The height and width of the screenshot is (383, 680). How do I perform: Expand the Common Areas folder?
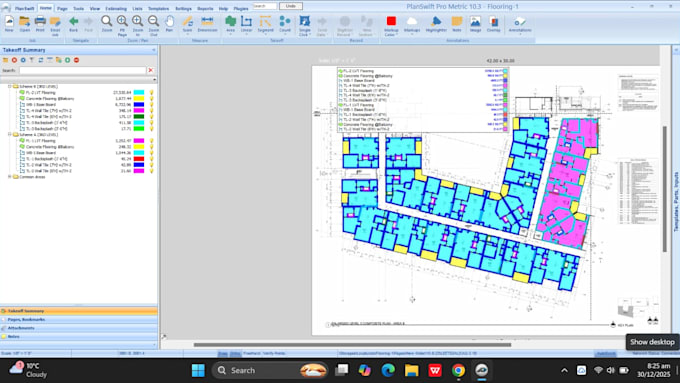(x=10, y=177)
